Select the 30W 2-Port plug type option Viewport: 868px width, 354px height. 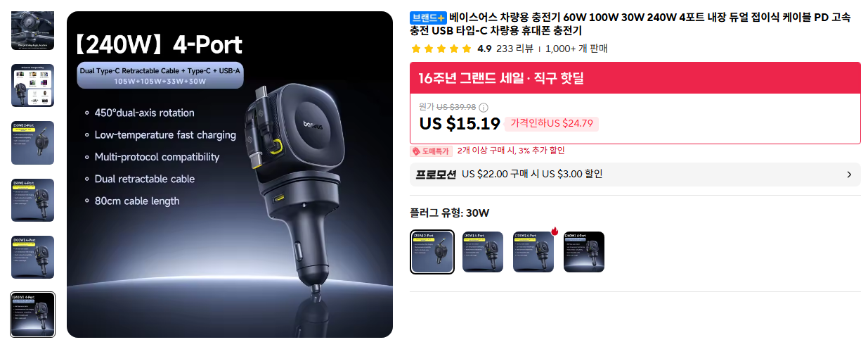pos(432,252)
